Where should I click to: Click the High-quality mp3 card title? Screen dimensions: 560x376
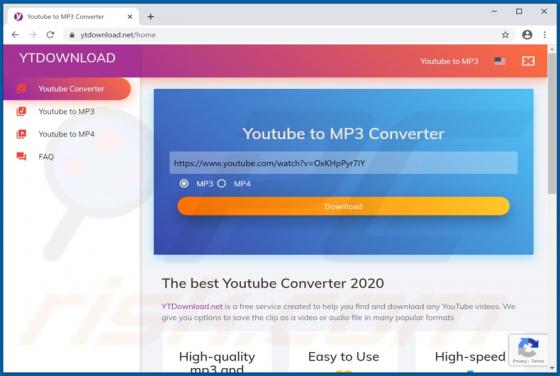[x=217, y=362]
